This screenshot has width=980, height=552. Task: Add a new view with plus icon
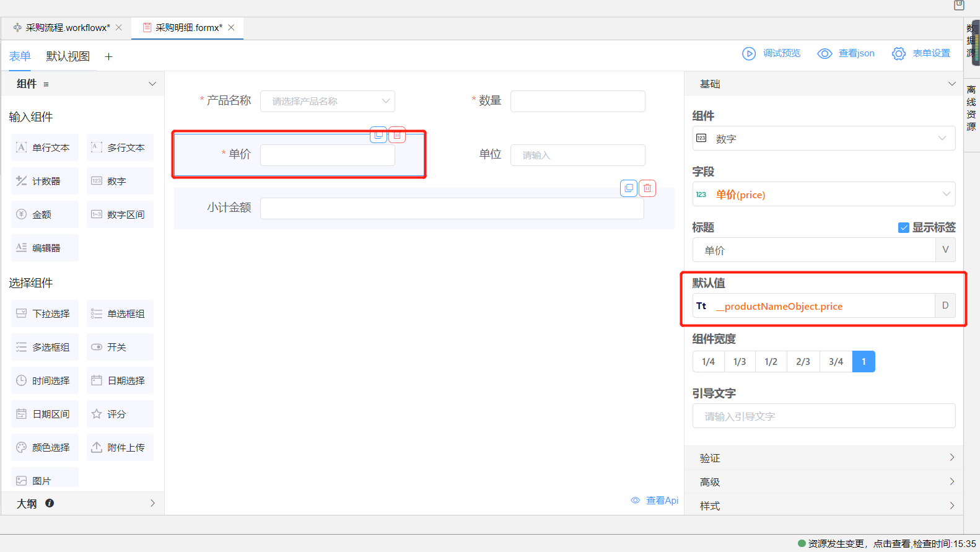[x=108, y=57]
